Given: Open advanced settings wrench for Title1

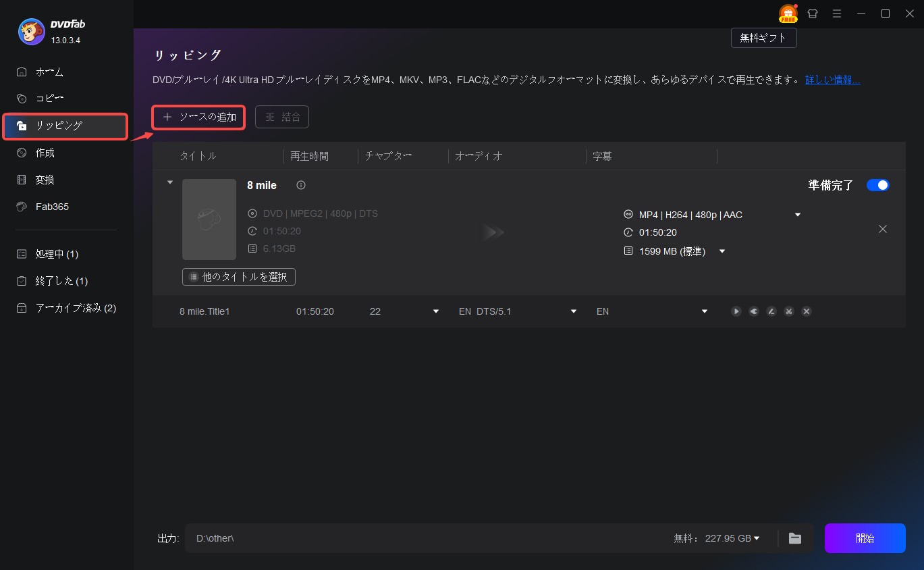Looking at the screenshot, I should (754, 311).
